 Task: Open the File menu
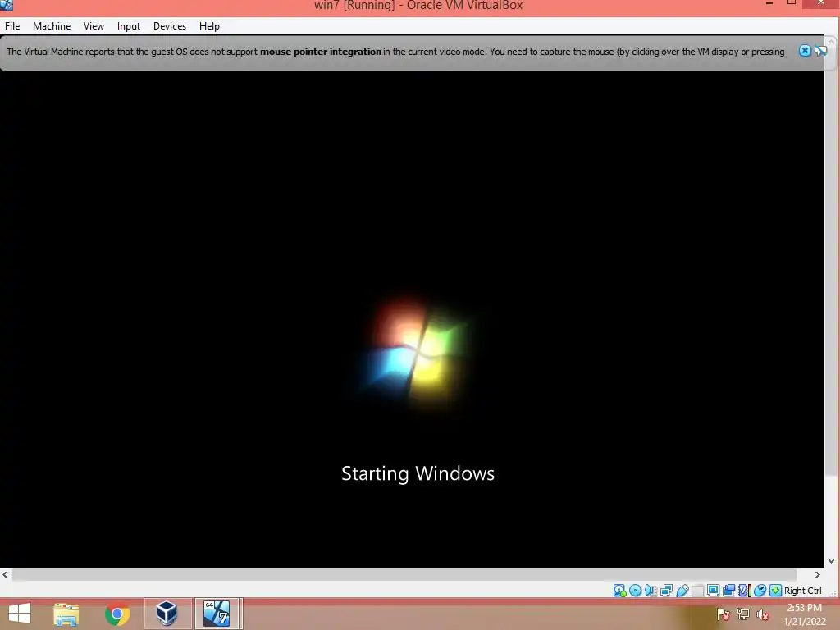coord(12,25)
